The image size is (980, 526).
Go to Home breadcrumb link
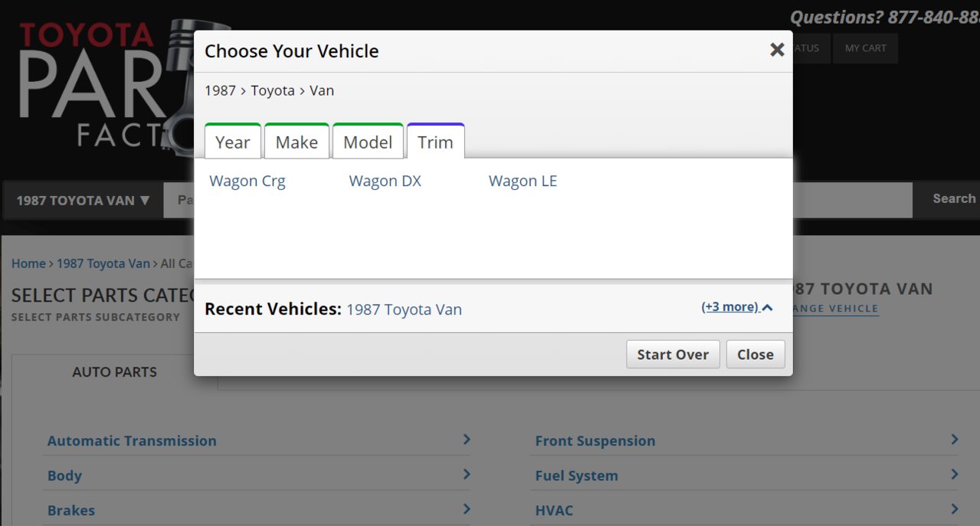coord(28,263)
